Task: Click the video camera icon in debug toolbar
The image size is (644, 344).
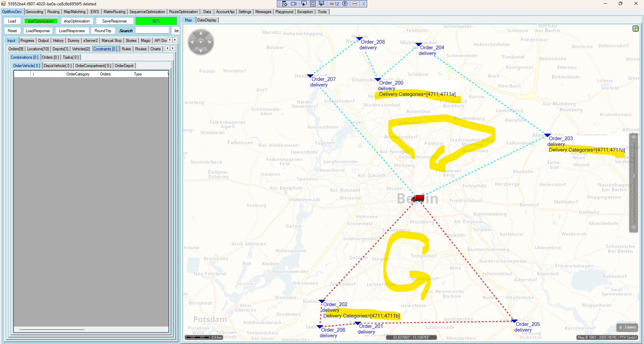Action: click(294, 4)
